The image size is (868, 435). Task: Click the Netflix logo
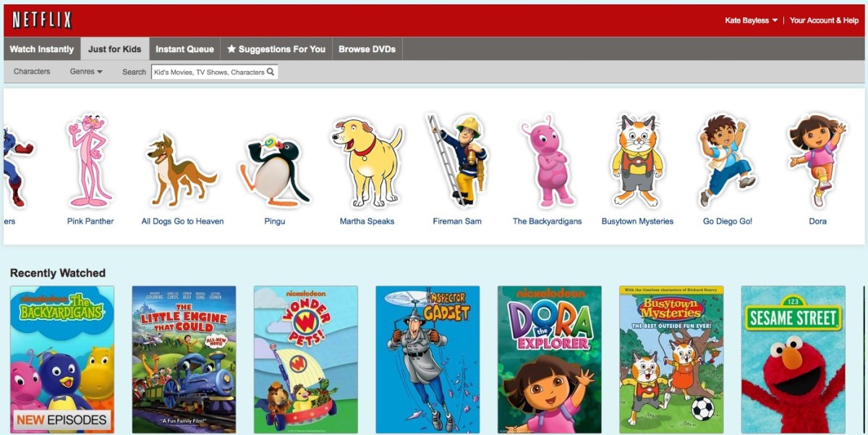point(41,20)
